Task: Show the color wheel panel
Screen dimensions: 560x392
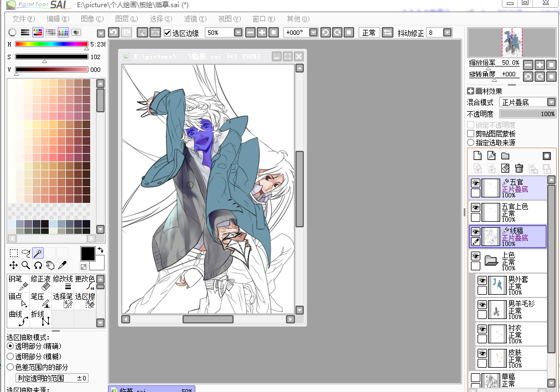Action: pos(13,33)
